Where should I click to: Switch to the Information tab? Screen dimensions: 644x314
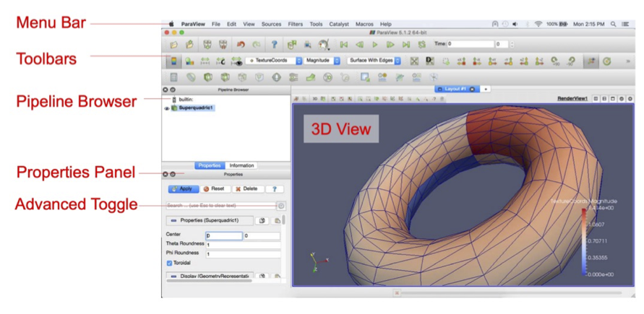pos(241,165)
